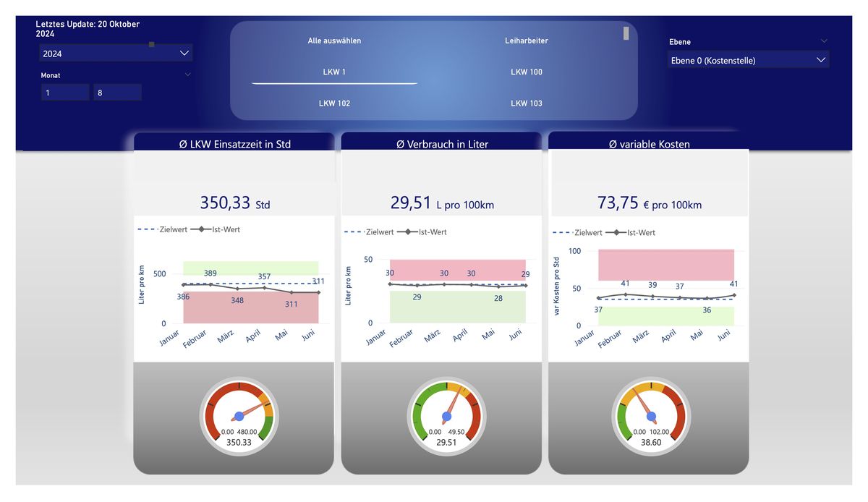Click the Ø LKW Einsatzzeit in Std title
The height and width of the screenshot is (502, 868).
pos(234,144)
